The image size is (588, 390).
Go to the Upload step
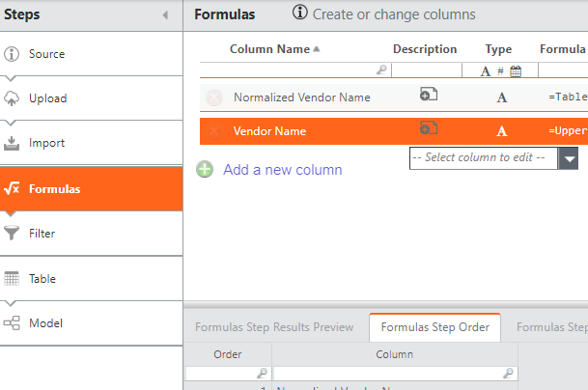click(x=47, y=98)
